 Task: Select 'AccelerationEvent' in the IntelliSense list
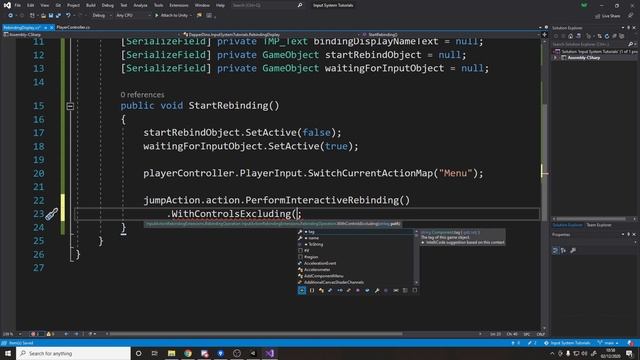point(355,263)
